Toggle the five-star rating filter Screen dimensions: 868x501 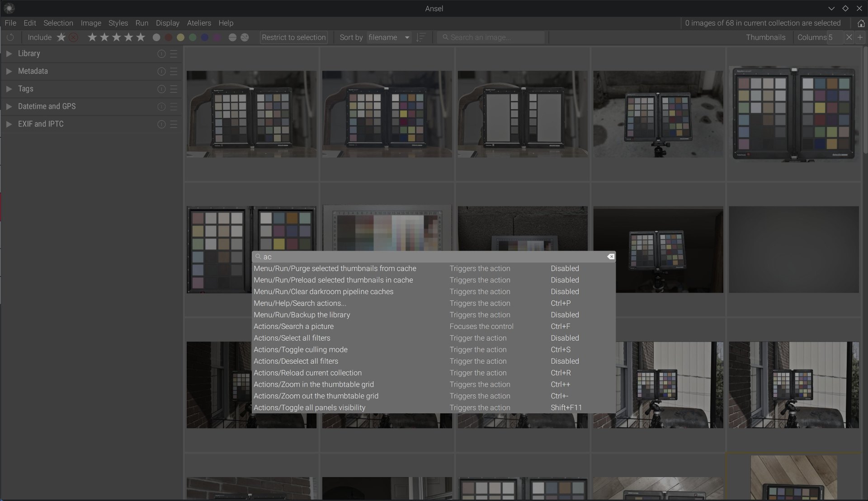pyautogui.click(x=141, y=37)
